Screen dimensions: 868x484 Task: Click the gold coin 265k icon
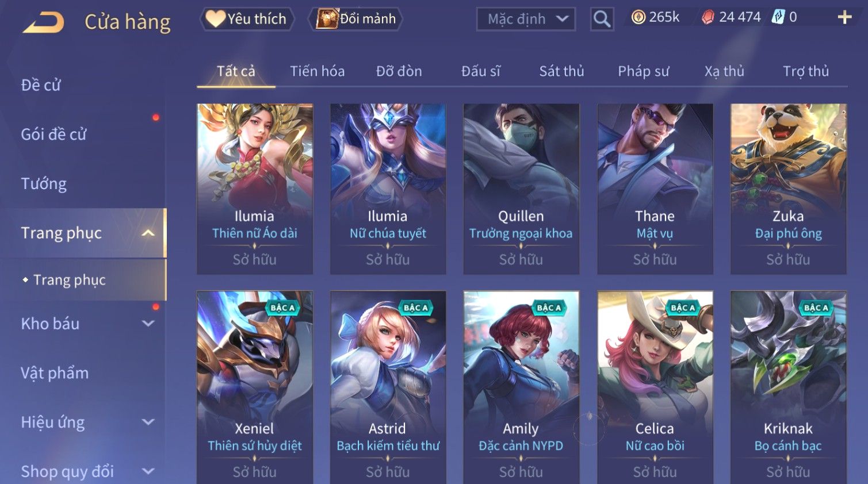click(x=638, y=17)
